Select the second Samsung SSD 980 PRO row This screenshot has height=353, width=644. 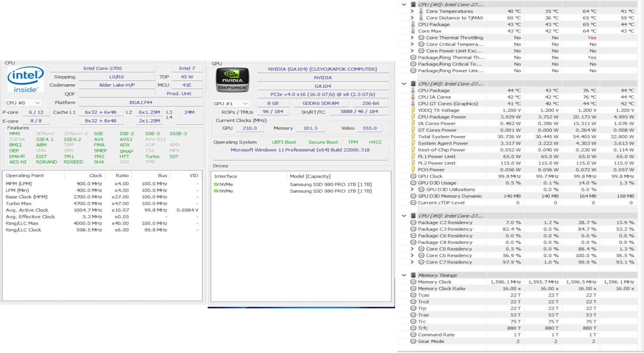point(330,191)
